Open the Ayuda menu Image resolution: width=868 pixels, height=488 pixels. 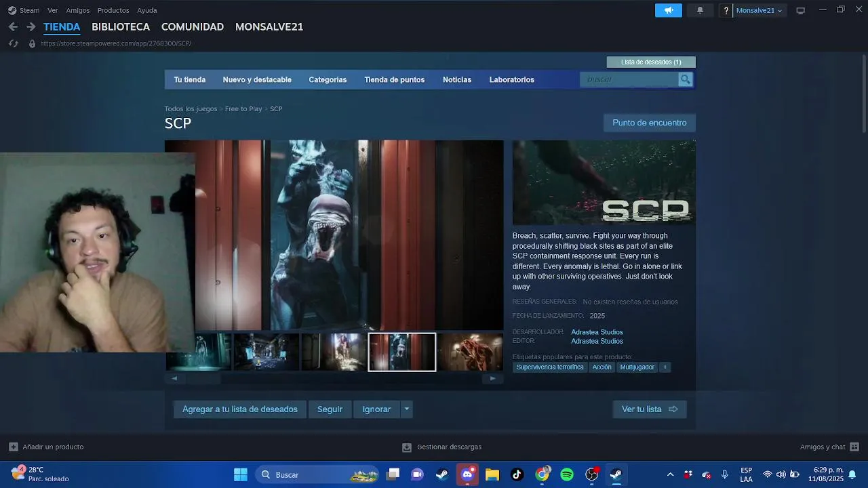(147, 10)
